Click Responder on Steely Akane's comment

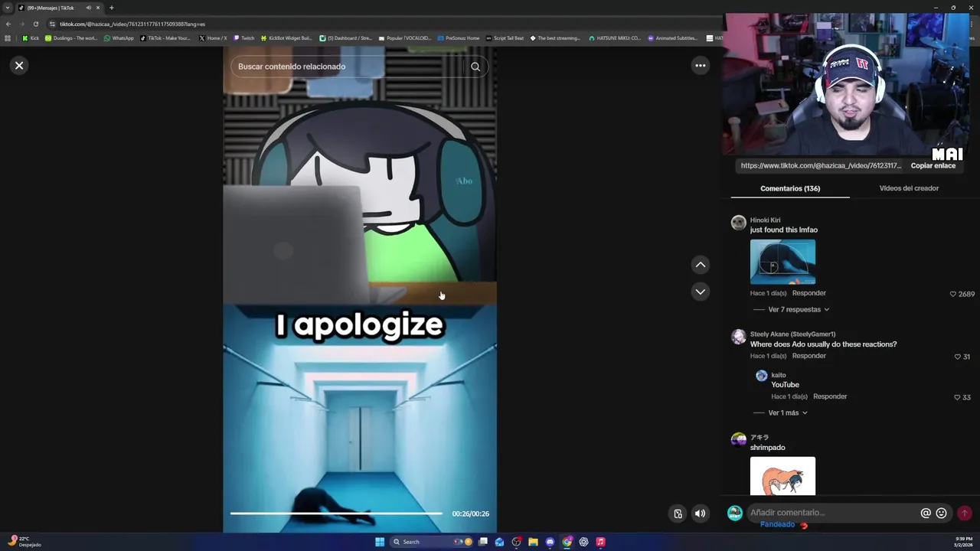point(808,356)
